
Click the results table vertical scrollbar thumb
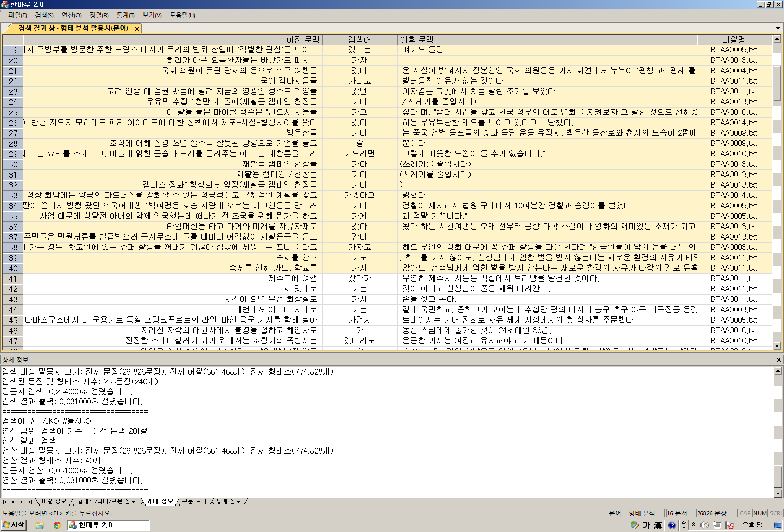(x=777, y=83)
